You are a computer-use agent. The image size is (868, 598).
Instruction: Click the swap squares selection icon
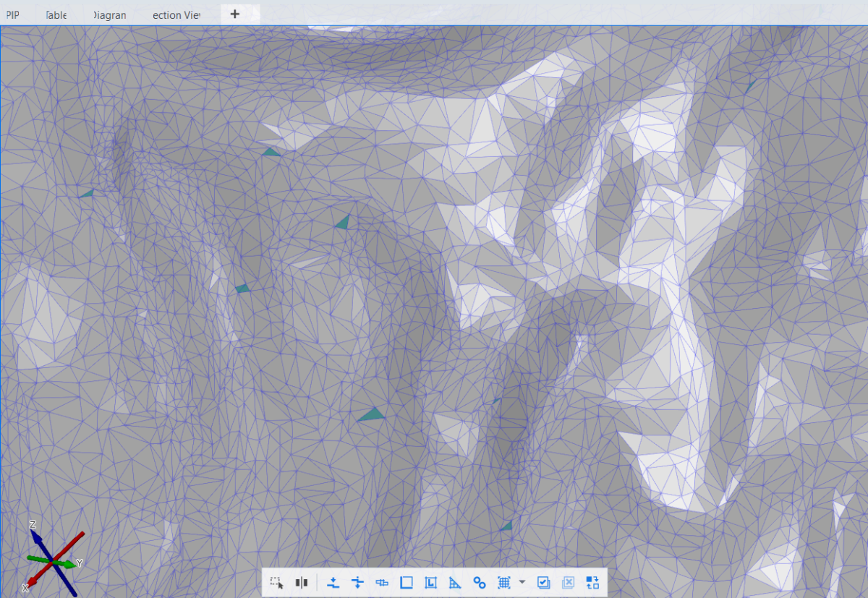592,583
